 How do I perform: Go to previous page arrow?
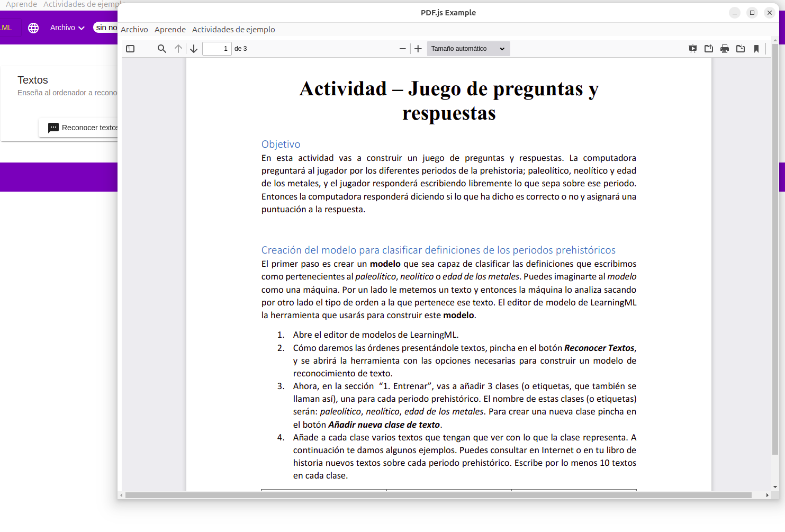(178, 49)
